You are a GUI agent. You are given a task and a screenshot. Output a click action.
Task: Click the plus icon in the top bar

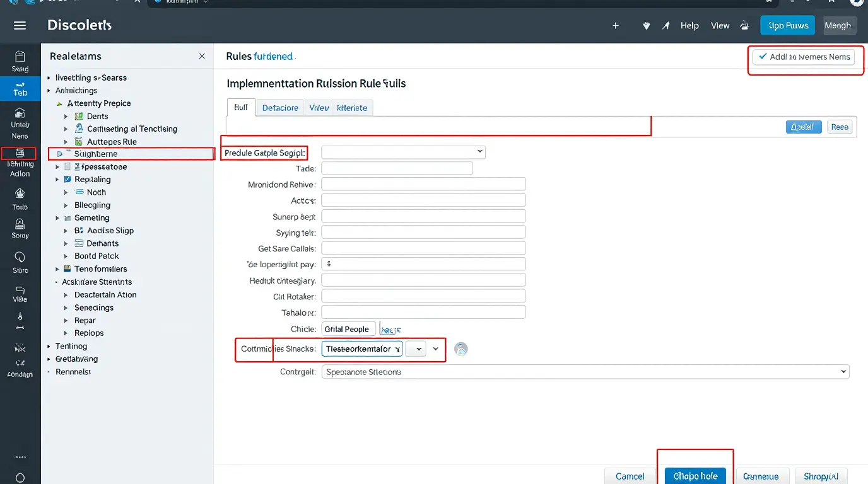pyautogui.click(x=616, y=26)
